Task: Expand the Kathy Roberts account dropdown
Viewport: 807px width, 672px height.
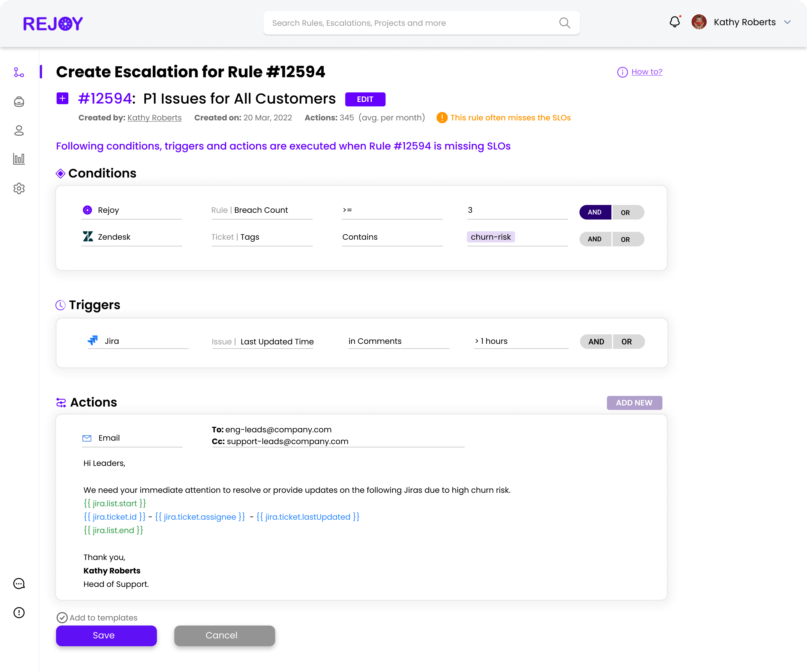Action: coord(787,22)
